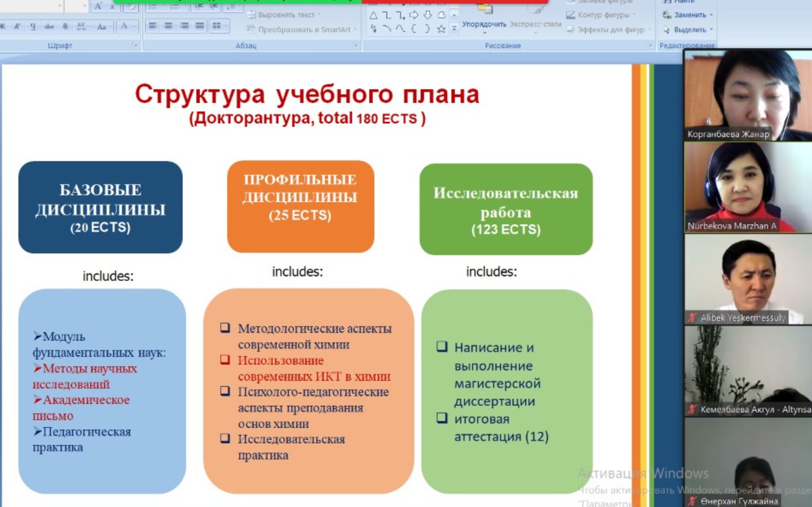Viewport: 812px width, 507px height.
Task: Click the justify text alignment icon
Action: (x=200, y=26)
